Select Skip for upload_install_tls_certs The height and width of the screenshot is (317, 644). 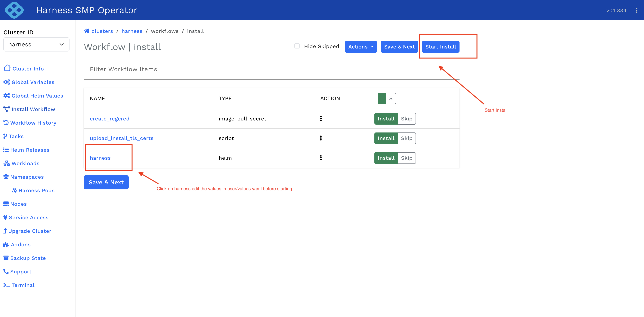407,138
